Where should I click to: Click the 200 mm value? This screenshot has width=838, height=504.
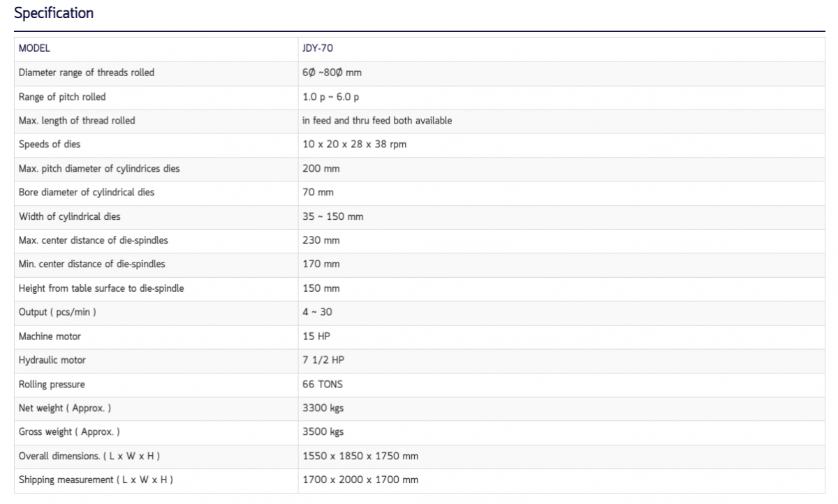(321, 169)
